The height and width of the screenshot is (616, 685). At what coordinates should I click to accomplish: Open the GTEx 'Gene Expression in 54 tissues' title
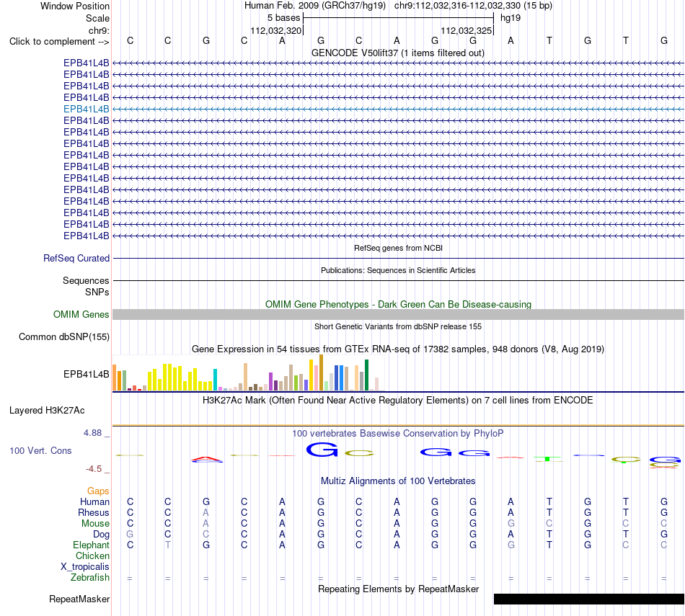pyautogui.click(x=398, y=349)
